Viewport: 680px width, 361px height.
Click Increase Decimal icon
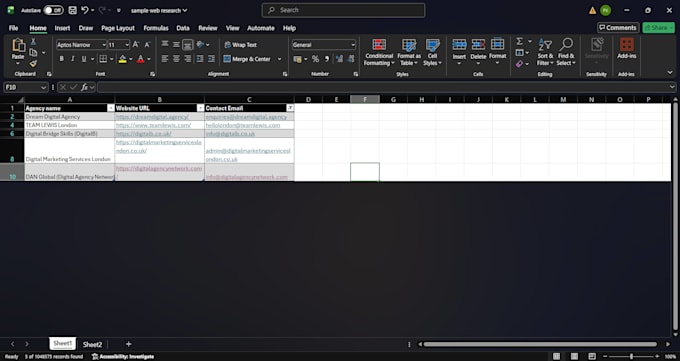(339, 59)
